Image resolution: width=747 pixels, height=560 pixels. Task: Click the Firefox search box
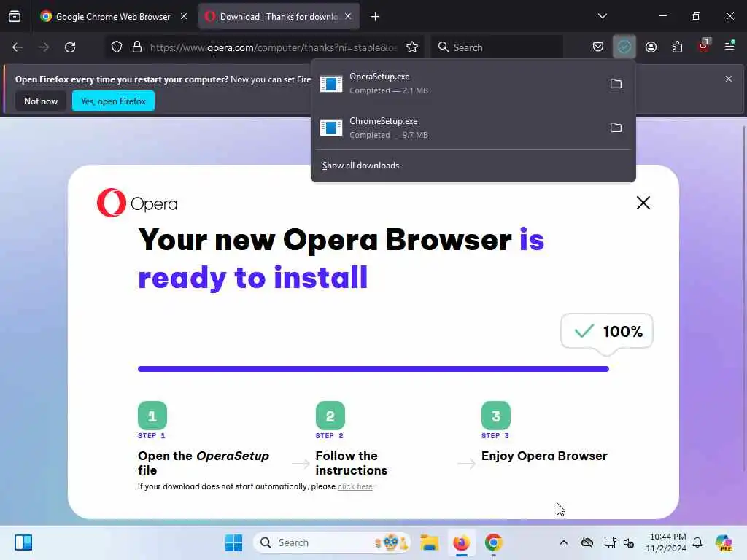point(497,47)
